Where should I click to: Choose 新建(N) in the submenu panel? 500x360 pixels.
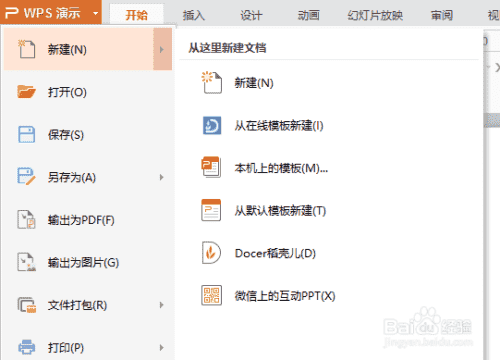[254, 83]
